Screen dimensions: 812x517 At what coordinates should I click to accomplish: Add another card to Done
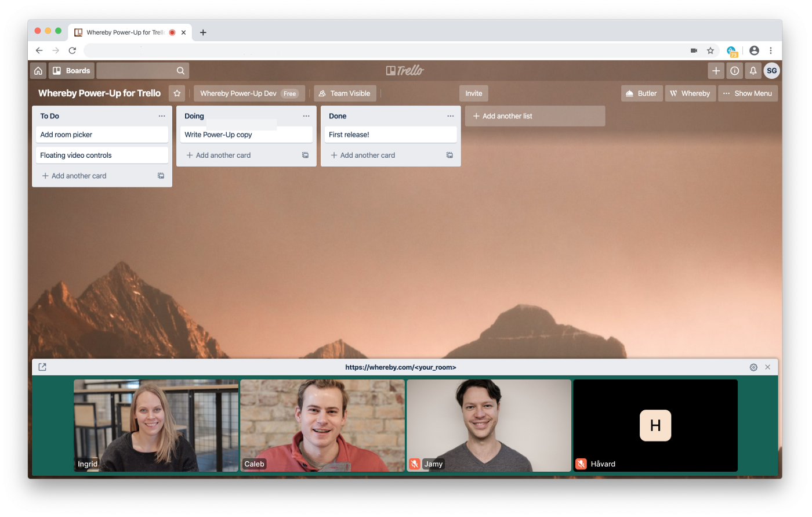(x=363, y=156)
